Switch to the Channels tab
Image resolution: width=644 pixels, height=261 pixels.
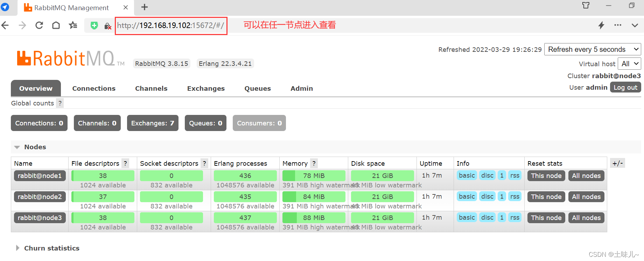coord(151,88)
